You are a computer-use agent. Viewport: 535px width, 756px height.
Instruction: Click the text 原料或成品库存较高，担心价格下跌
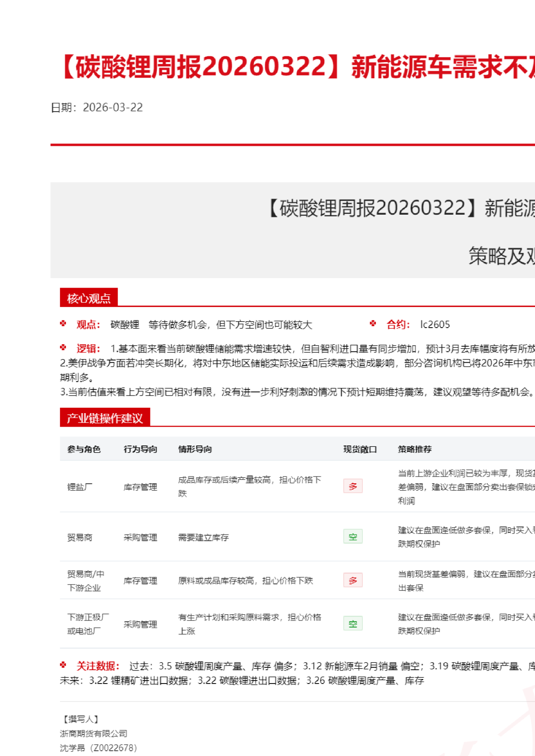[245, 580]
